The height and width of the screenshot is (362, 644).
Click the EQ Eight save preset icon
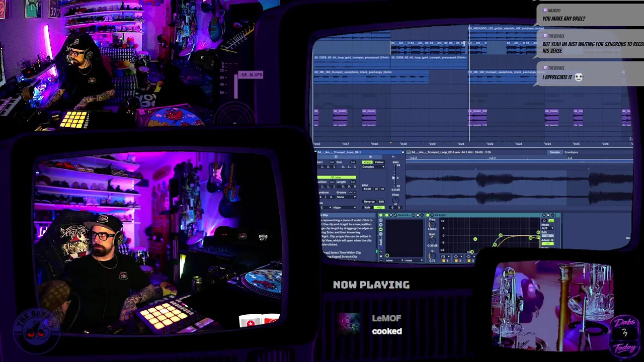coord(548,215)
